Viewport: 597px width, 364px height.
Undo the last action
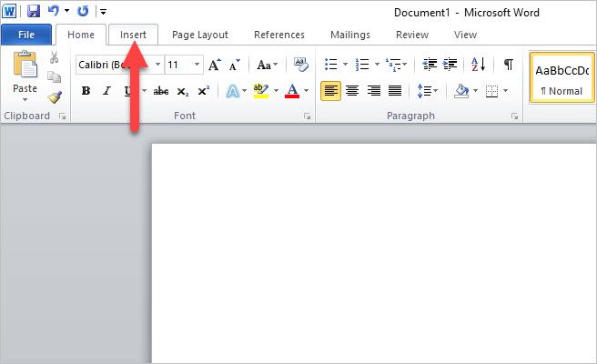pos(54,11)
